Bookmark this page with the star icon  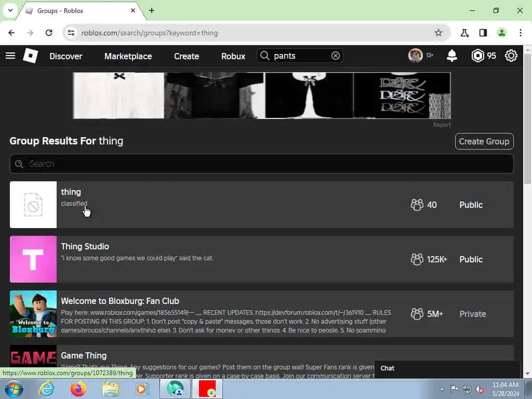click(438, 33)
